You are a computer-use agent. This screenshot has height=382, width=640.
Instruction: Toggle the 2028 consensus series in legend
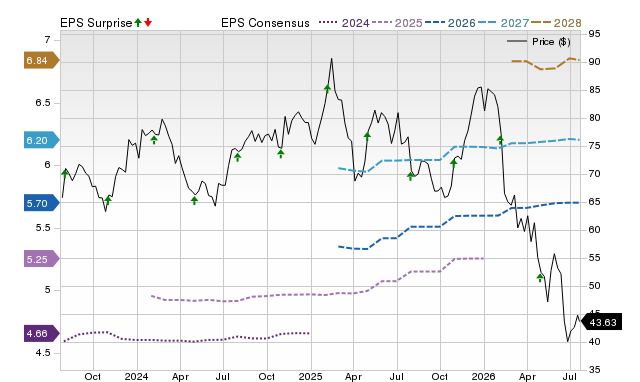click(556, 23)
